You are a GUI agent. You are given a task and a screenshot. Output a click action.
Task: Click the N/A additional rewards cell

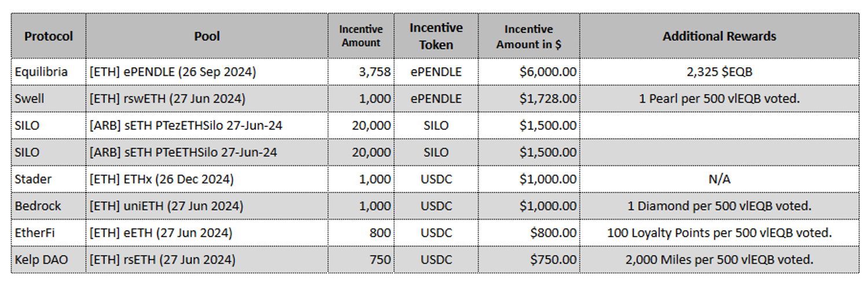pos(719,179)
